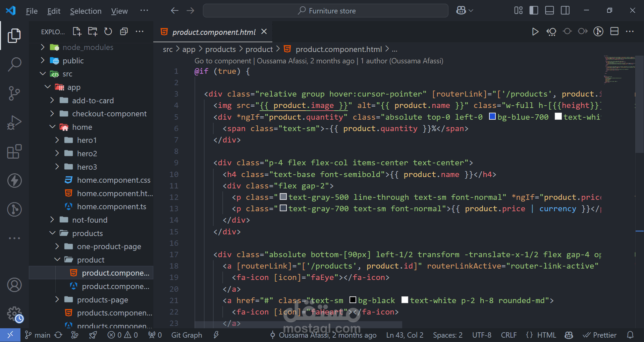Open the Run and Debug view

[14, 122]
